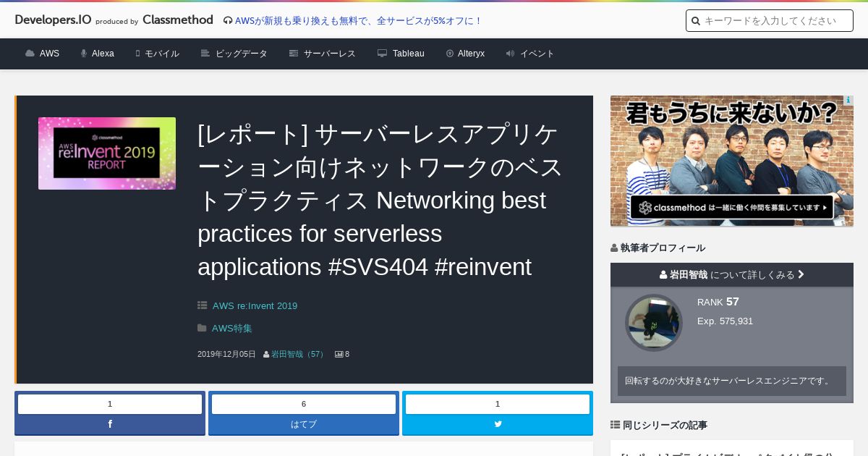The width and height of the screenshot is (868, 456).
Task: Open the Classmethod logo link
Action: [x=178, y=20]
